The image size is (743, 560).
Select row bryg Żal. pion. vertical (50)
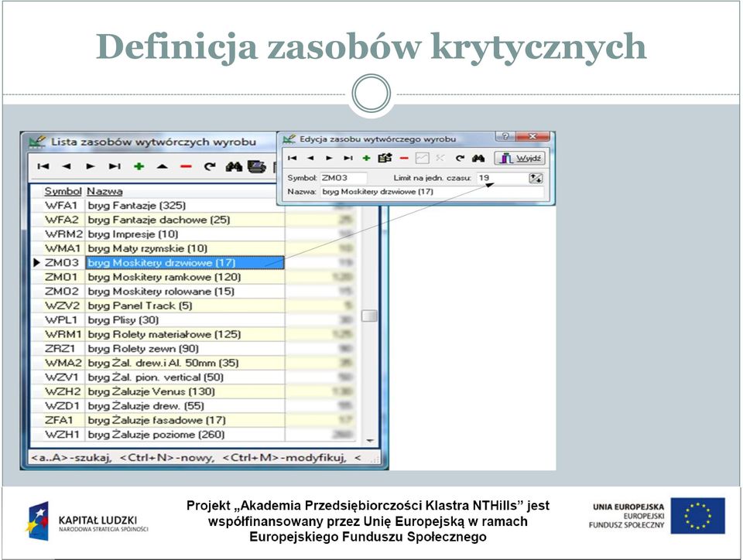[193, 377]
